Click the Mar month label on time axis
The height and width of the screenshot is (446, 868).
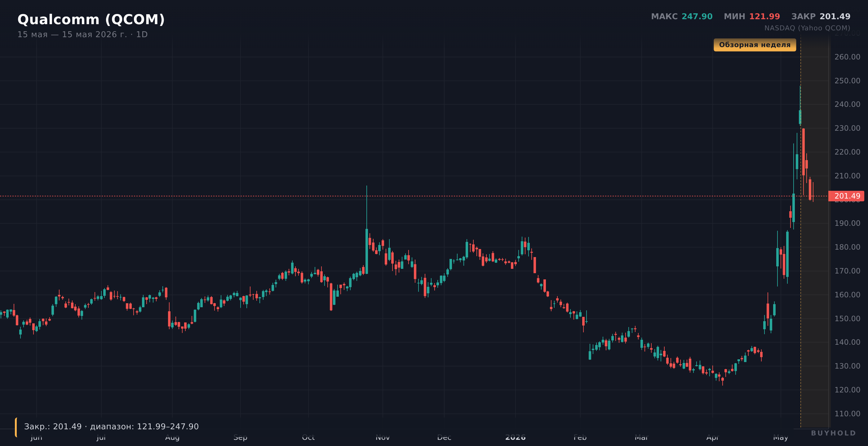pyautogui.click(x=642, y=437)
